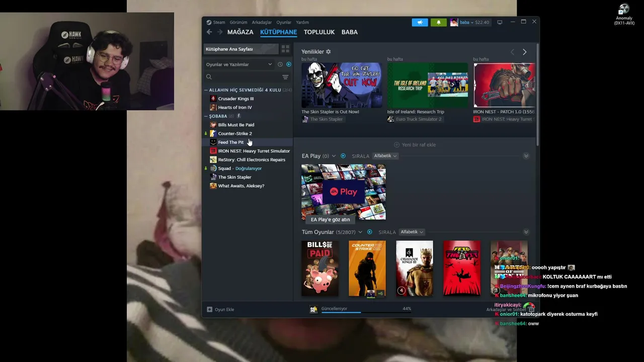Image resolution: width=644 pixels, height=362 pixels.
Task: Open Tüm Oyunlar Alfabetik sort dropdown
Action: pos(412,232)
